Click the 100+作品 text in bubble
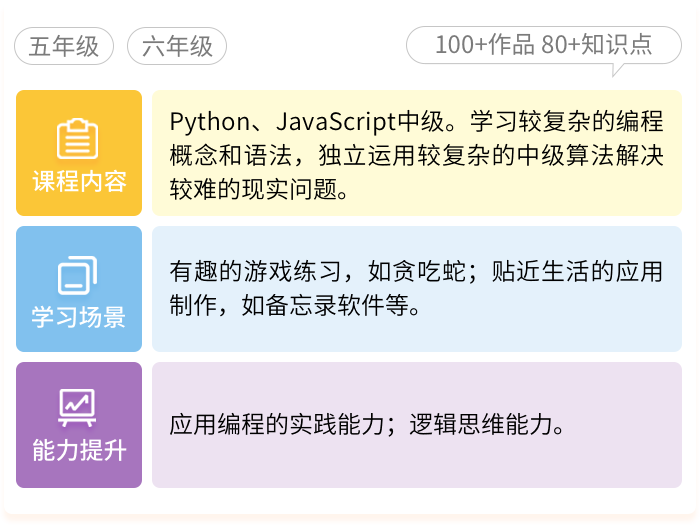The height and width of the screenshot is (525, 700). click(x=485, y=45)
